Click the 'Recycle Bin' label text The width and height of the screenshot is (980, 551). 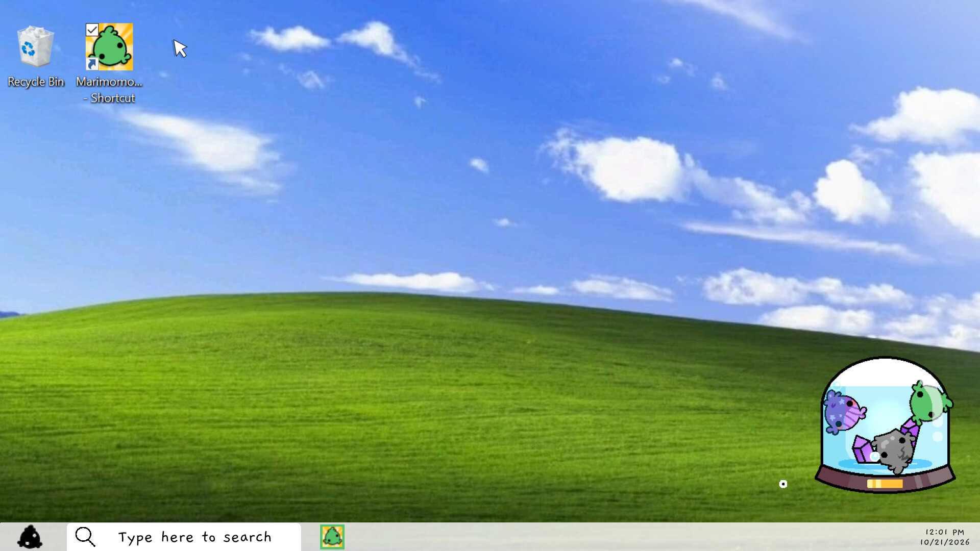coord(36,82)
